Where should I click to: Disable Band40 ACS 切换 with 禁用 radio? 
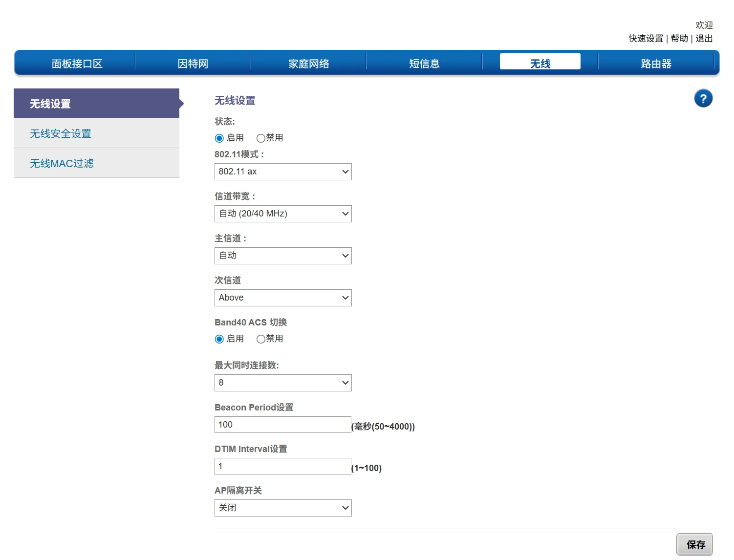[x=260, y=339]
